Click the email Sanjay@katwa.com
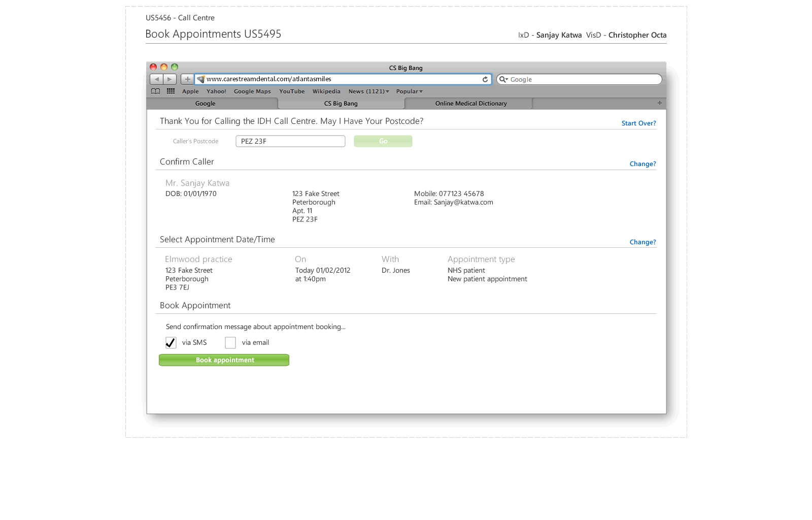 point(463,203)
